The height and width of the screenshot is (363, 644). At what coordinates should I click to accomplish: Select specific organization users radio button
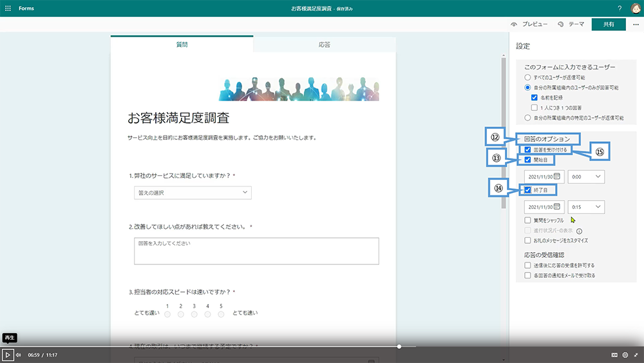pyautogui.click(x=527, y=117)
